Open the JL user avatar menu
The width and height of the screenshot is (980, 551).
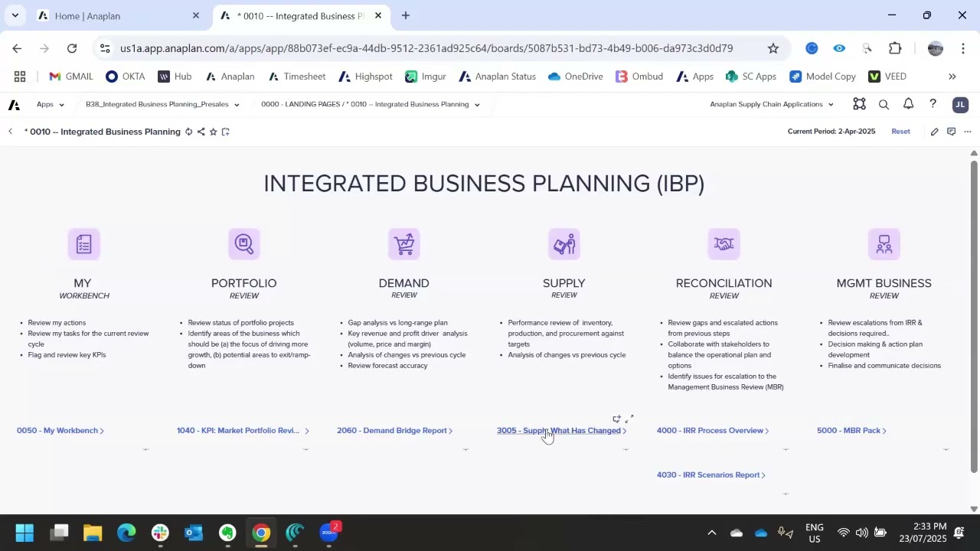click(960, 105)
